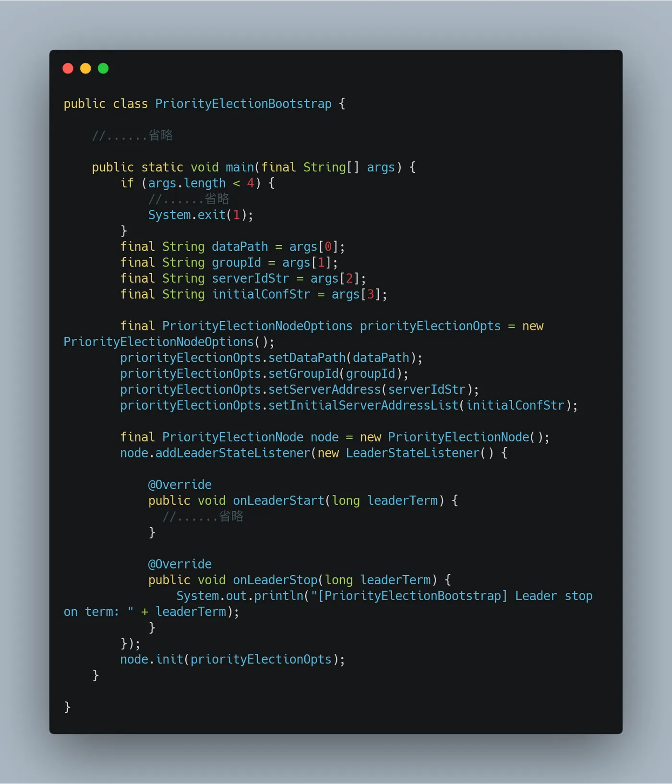
Task: Click the class name PriorityElectionBootstrap
Action: 243,104
